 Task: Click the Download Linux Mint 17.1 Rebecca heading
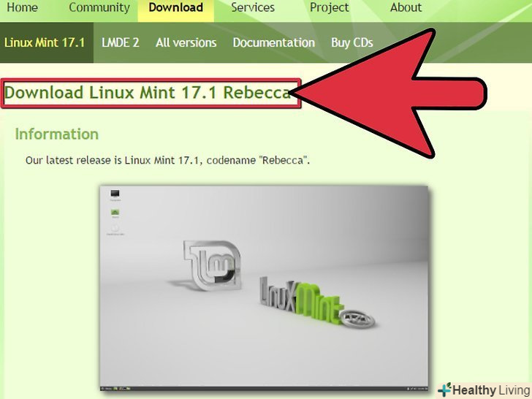(148, 93)
